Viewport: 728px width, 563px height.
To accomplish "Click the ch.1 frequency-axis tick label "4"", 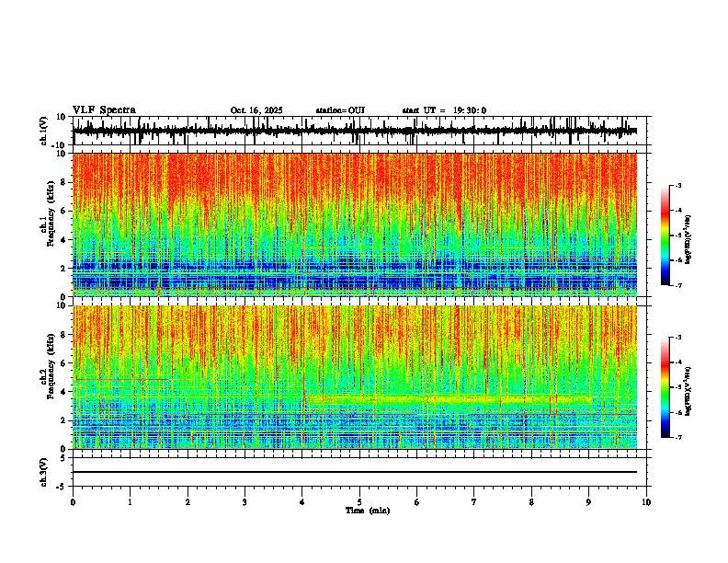I will (63, 240).
